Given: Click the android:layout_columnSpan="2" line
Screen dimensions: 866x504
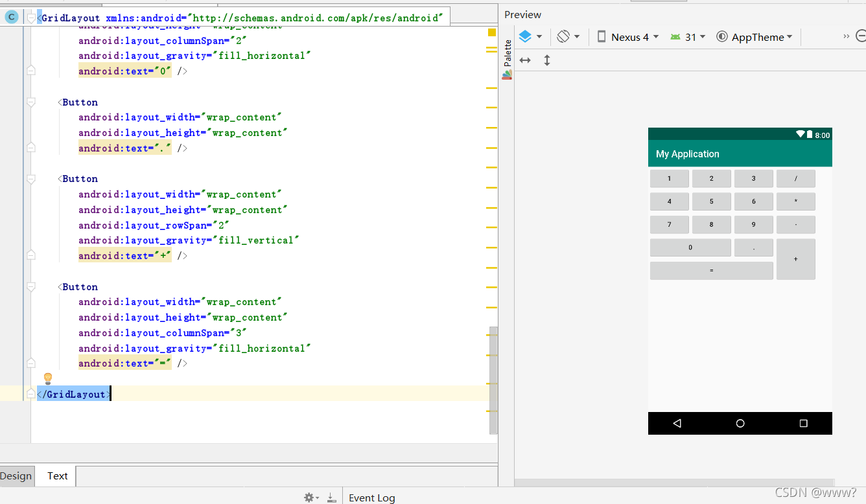Looking at the screenshot, I should pyautogui.click(x=163, y=40).
